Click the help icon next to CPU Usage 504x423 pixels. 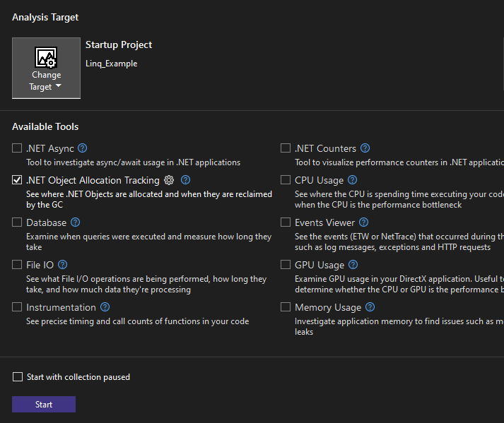click(x=352, y=180)
